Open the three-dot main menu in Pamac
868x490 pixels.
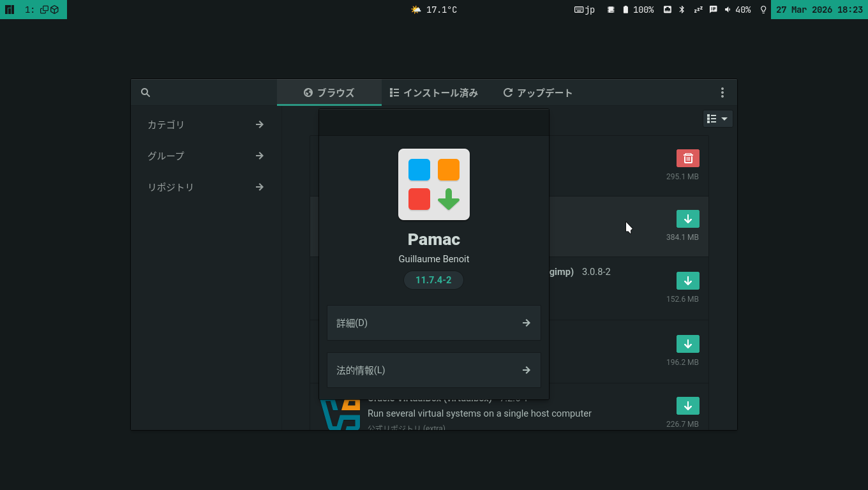click(722, 93)
